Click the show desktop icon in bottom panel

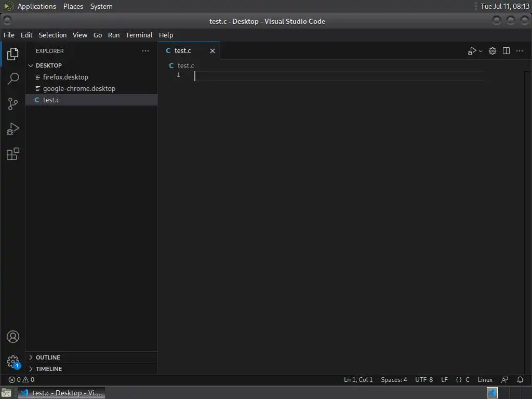6,393
